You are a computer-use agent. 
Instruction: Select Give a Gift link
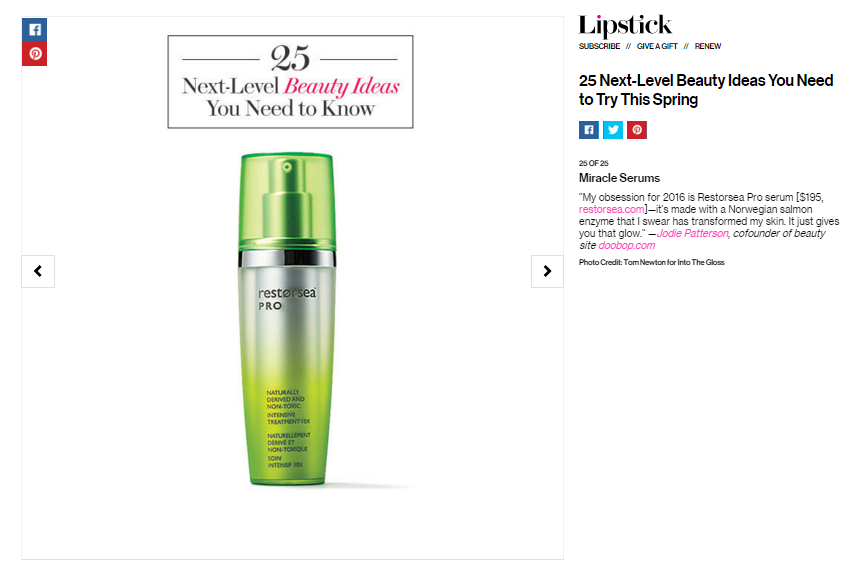pyautogui.click(x=657, y=46)
